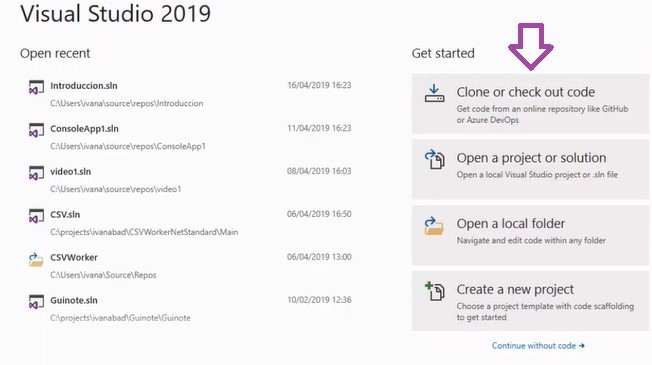This screenshot has height=365, width=652.
Task: Click the Open a local folder icon
Action: [435, 226]
